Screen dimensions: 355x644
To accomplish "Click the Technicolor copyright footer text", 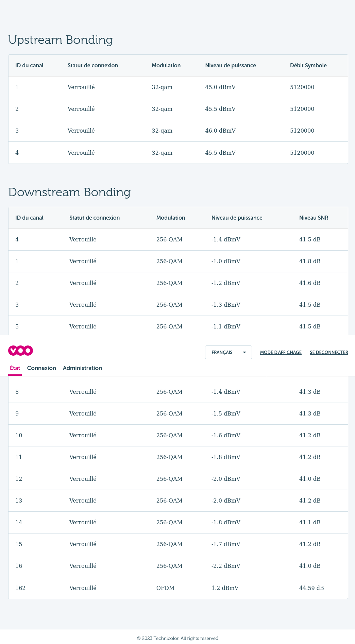I will tap(178, 638).
